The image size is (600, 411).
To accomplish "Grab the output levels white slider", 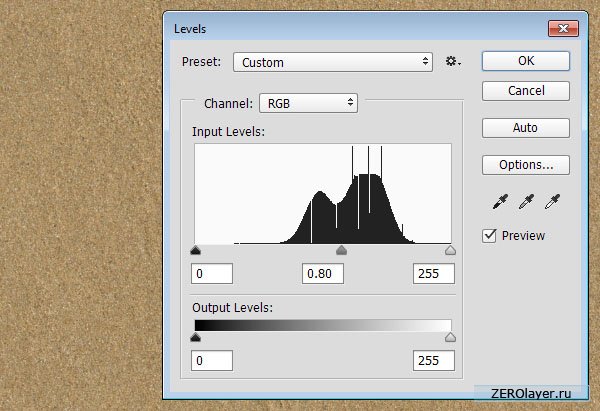I will tap(450, 338).
